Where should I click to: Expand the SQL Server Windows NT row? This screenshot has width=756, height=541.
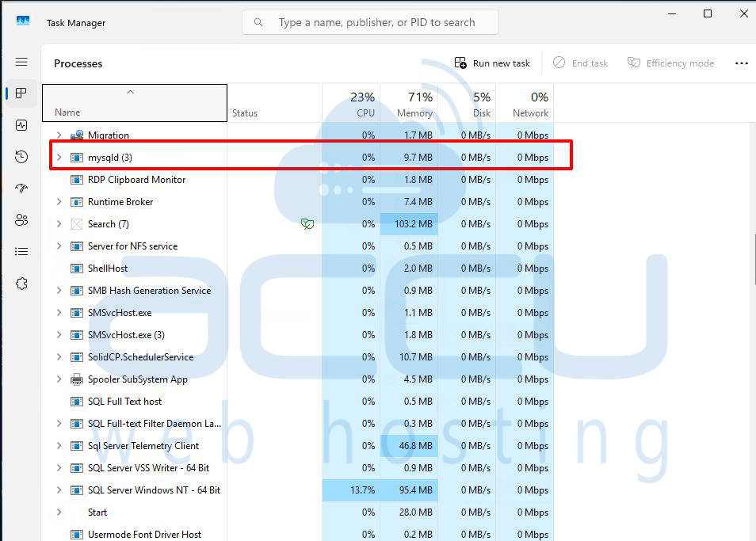[x=59, y=490]
